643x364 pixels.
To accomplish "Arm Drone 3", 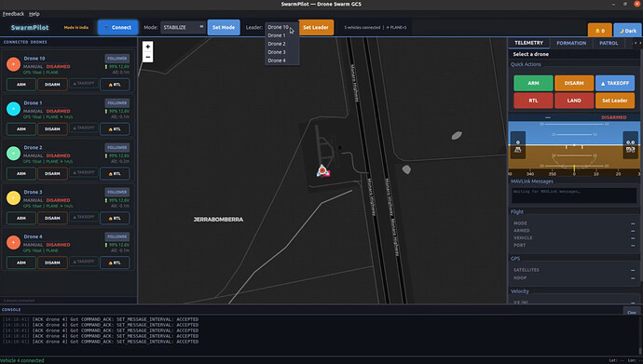I will click(21, 218).
